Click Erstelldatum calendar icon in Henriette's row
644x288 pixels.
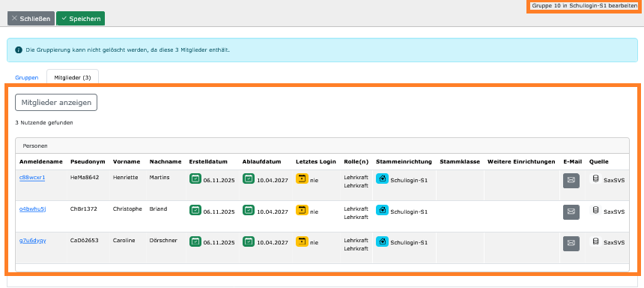195,178
